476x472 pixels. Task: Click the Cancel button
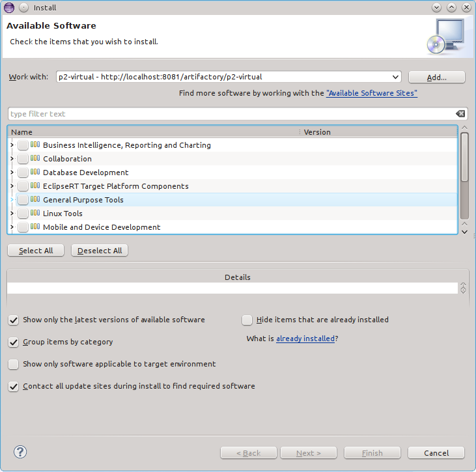tap(436, 453)
